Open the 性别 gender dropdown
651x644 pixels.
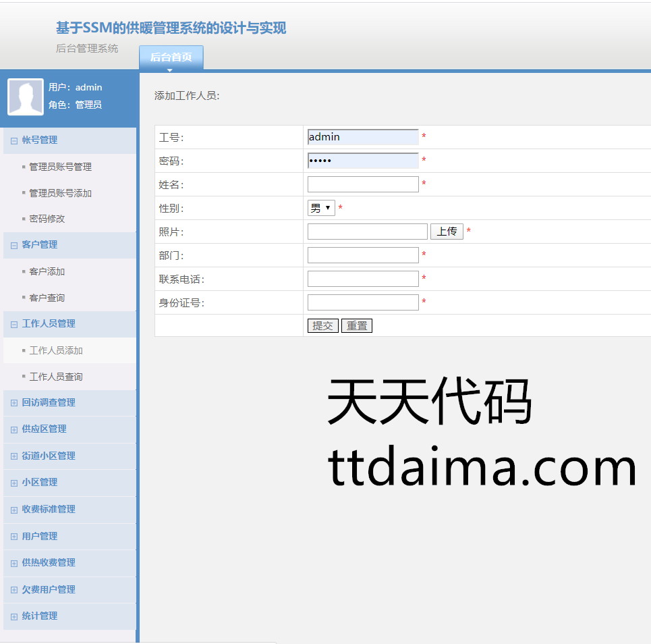321,209
